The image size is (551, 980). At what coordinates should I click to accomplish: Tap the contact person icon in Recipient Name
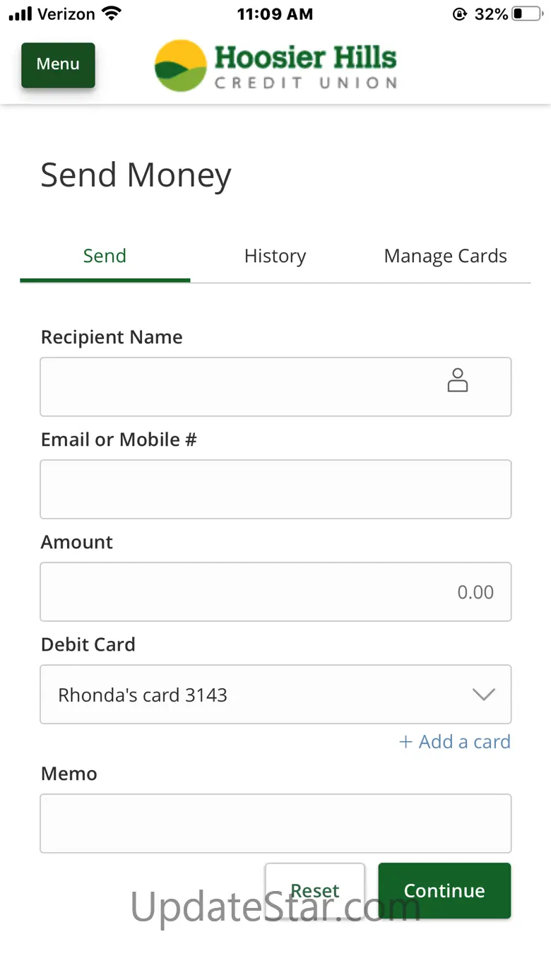tap(458, 380)
